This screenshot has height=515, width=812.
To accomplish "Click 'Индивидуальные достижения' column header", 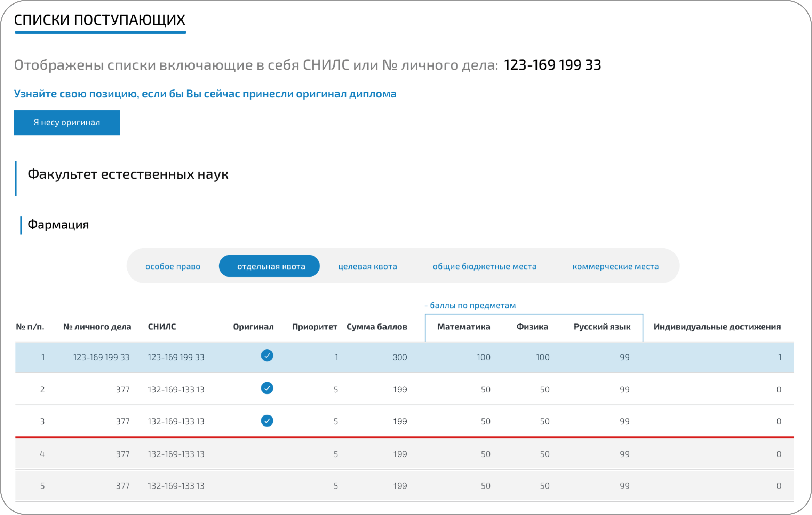I will pos(717,327).
